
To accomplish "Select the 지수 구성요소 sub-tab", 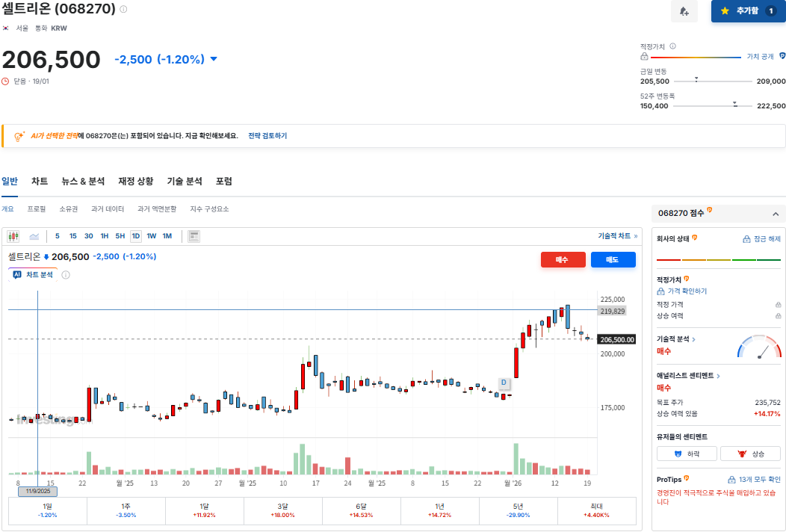I will point(209,209).
